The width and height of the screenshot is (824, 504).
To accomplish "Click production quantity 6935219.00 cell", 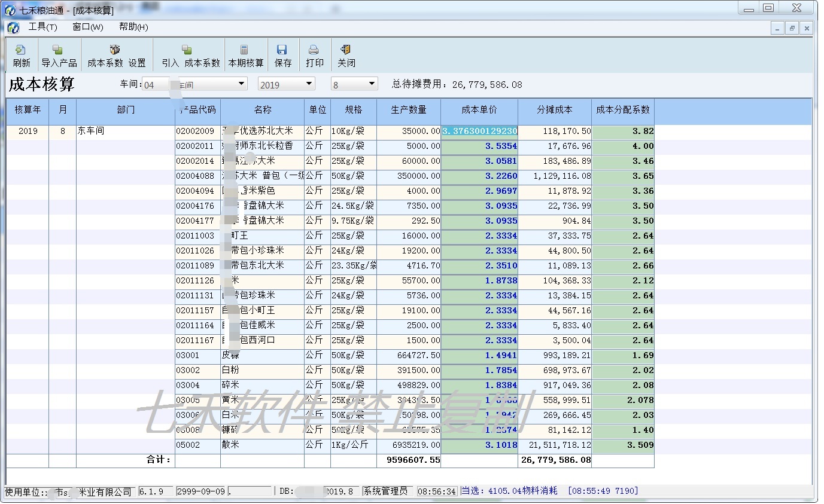I will (409, 445).
